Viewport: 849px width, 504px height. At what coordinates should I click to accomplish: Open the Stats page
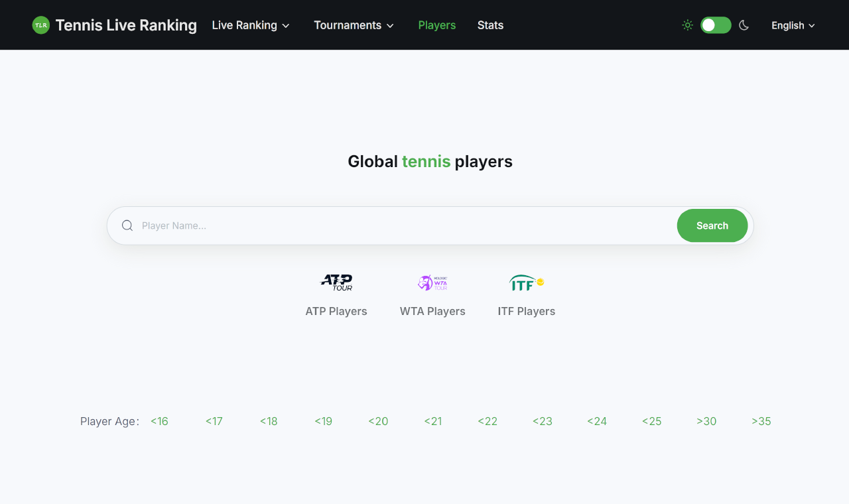(x=490, y=25)
